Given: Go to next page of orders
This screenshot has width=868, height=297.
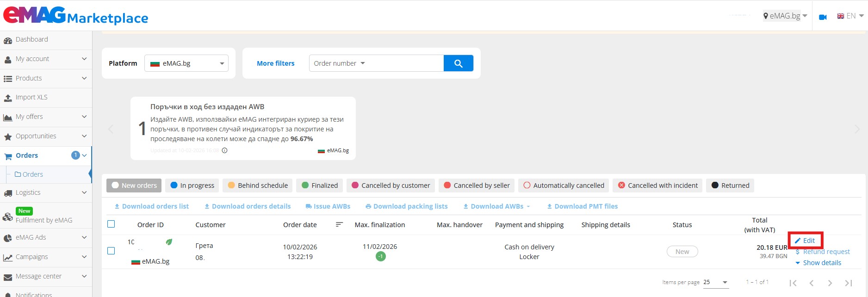Looking at the screenshot, I should click(x=830, y=283).
